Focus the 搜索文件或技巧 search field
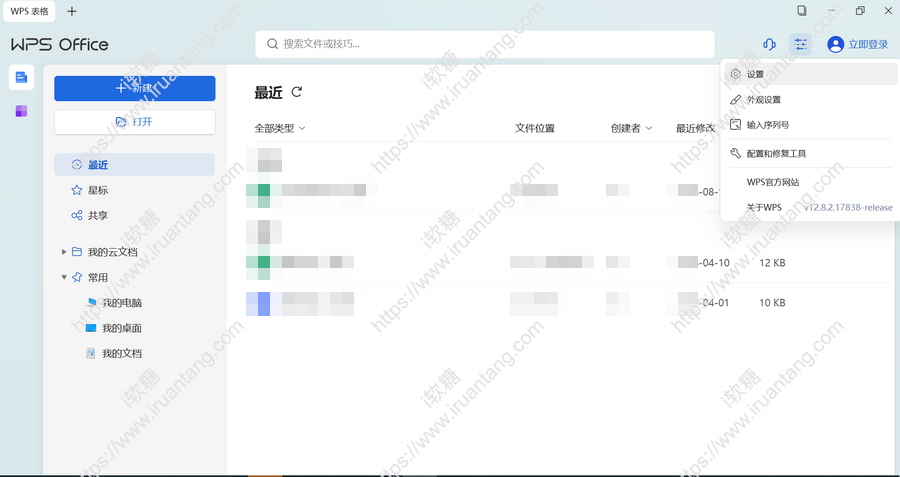This screenshot has height=477, width=900. 485,44
